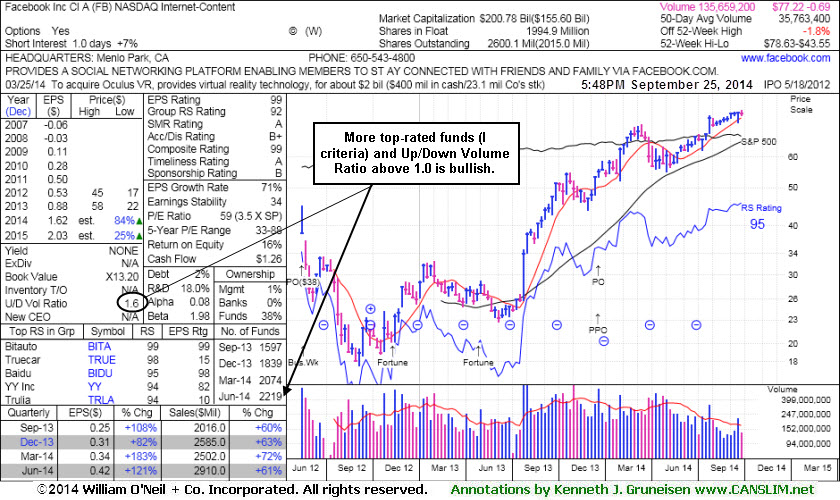The width and height of the screenshot is (840, 500).
Task: Select the Bitauto company name
Action: 21,346
